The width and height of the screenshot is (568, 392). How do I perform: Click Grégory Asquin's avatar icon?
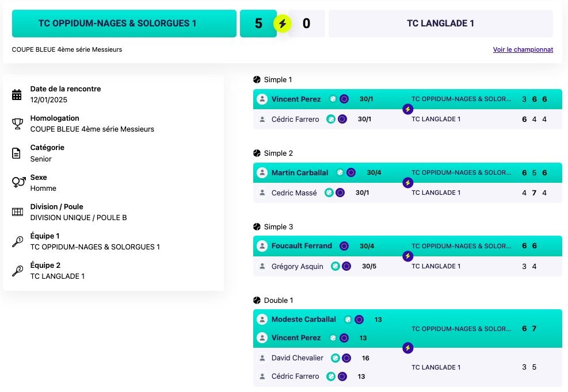262,266
